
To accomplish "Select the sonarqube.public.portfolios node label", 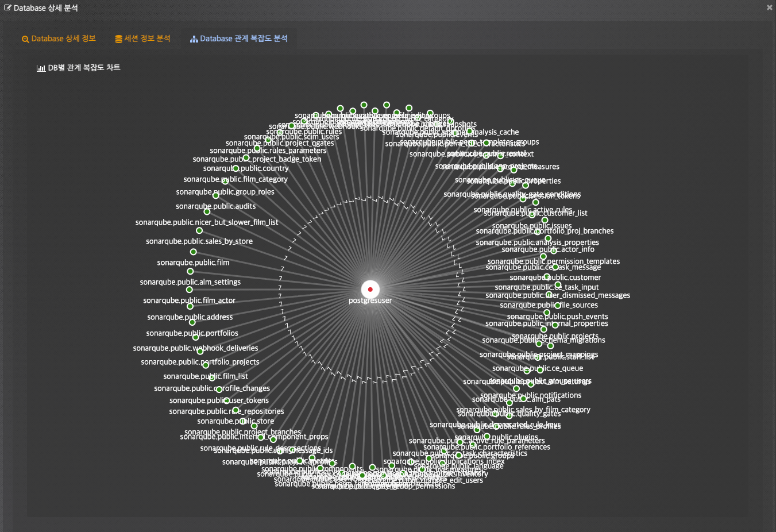I will [192, 333].
